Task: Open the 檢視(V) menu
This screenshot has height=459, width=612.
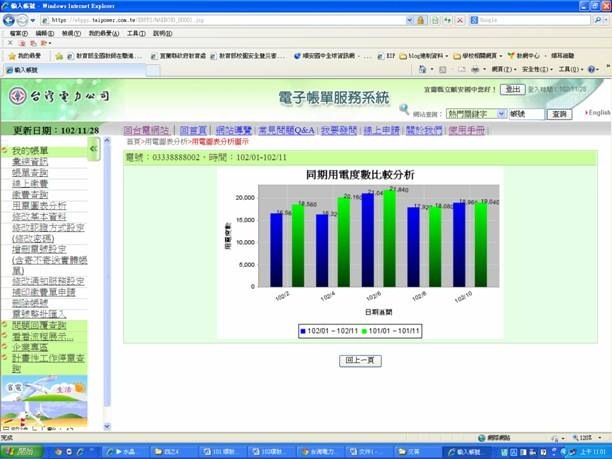Action: 71,34
